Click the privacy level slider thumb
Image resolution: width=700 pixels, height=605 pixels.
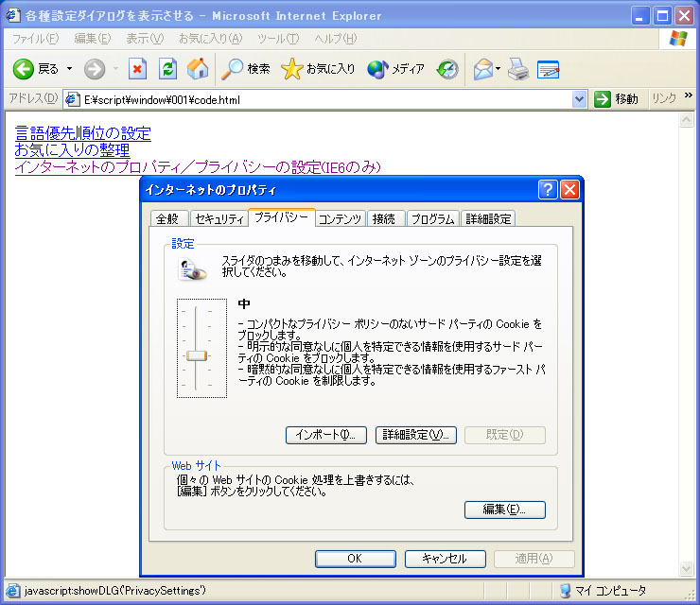coord(197,355)
